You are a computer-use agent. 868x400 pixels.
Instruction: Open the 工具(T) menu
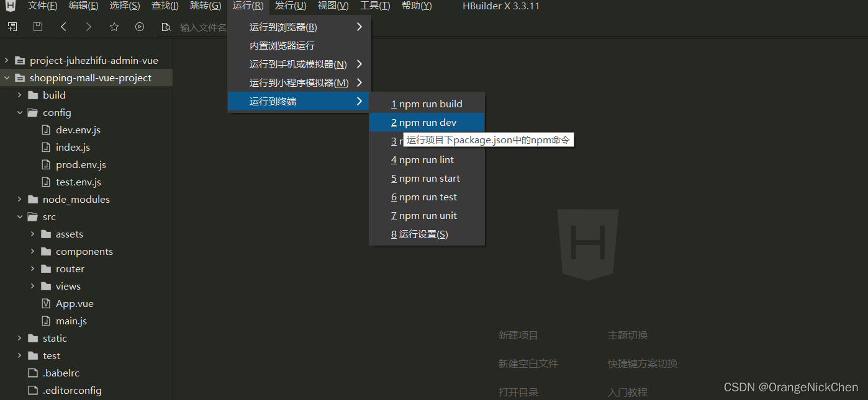click(375, 6)
